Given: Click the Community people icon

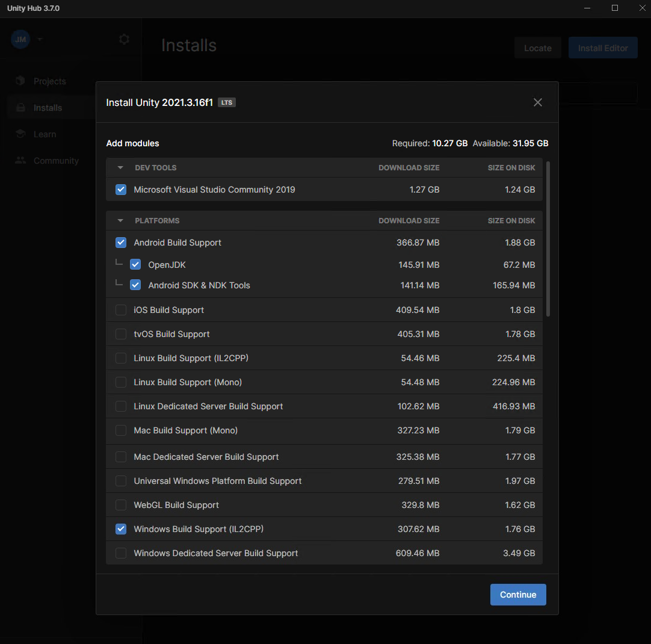Looking at the screenshot, I should 21,161.
